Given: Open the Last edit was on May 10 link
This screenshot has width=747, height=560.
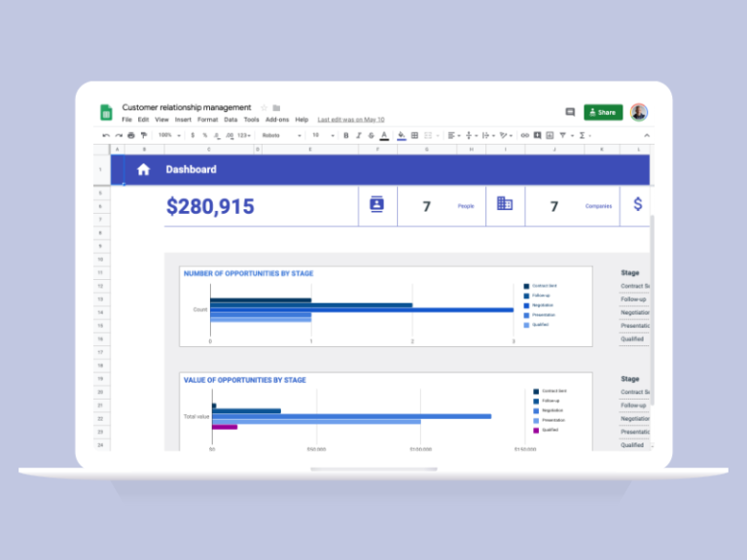Looking at the screenshot, I should [351, 120].
